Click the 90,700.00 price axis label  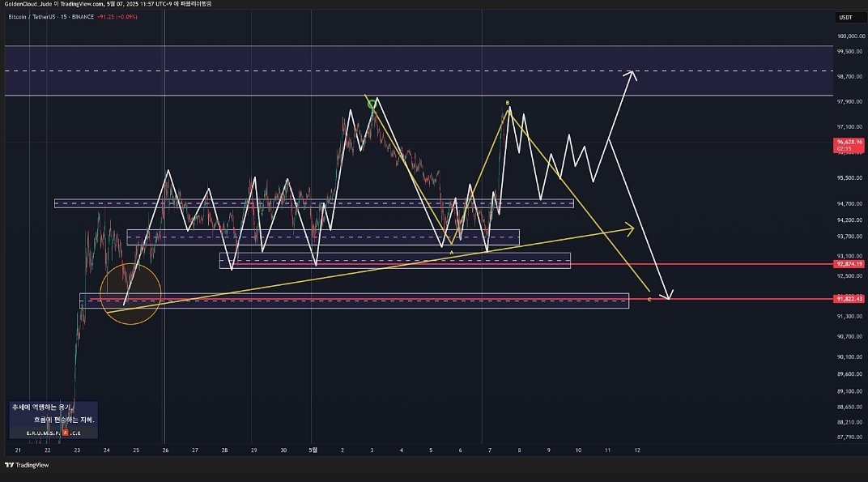[x=849, y=336]
